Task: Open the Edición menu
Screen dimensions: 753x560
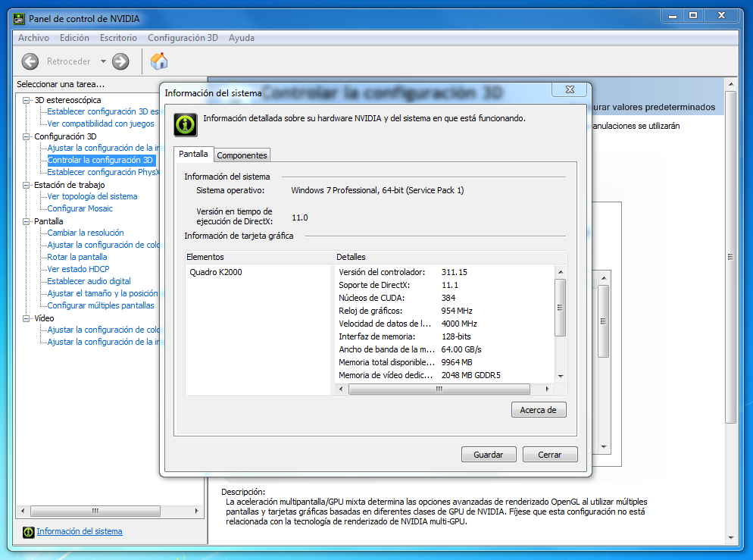Action: coord(74,38)
